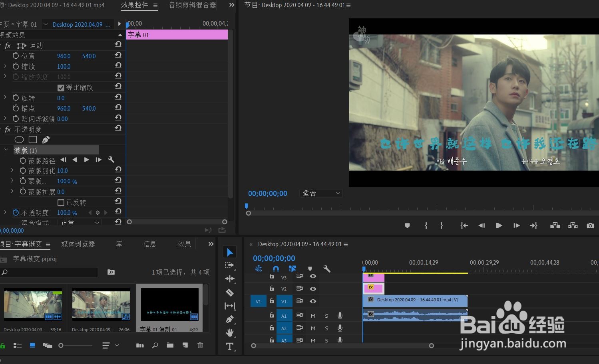Screen dimensions: 599x364
Task: Switch to Info tab 信息
Action: 150,244
